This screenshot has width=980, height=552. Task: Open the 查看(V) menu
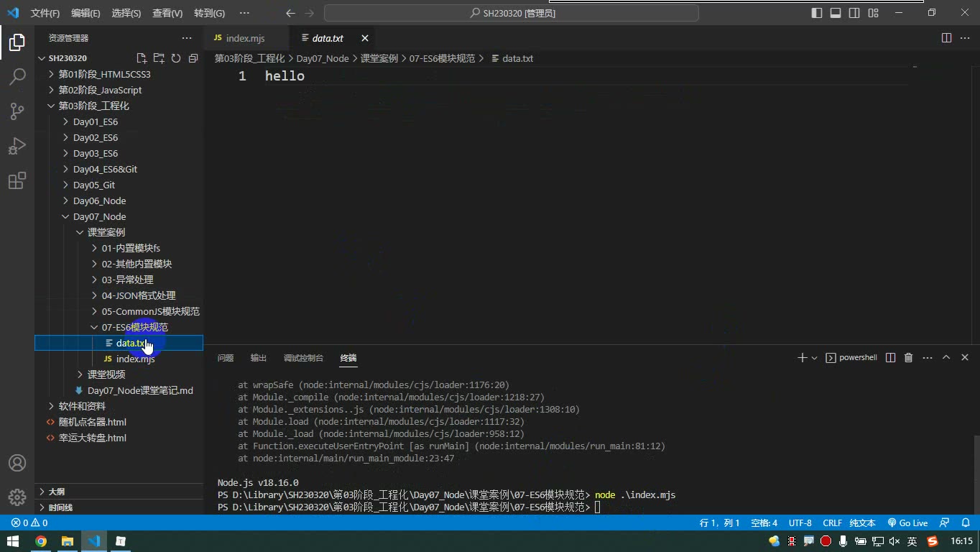(x=167, y=13)
